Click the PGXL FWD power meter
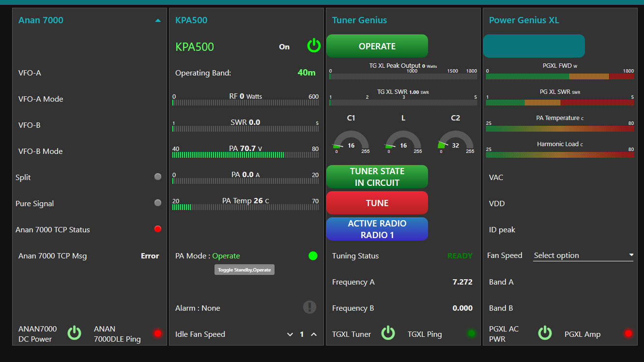The height and width of the screenshot is (362, 644). tap(560, 76)
